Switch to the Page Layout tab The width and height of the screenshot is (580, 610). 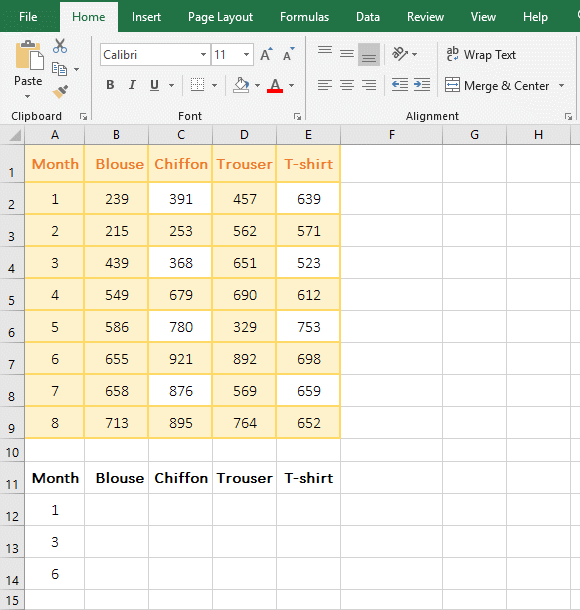(220, 17)
